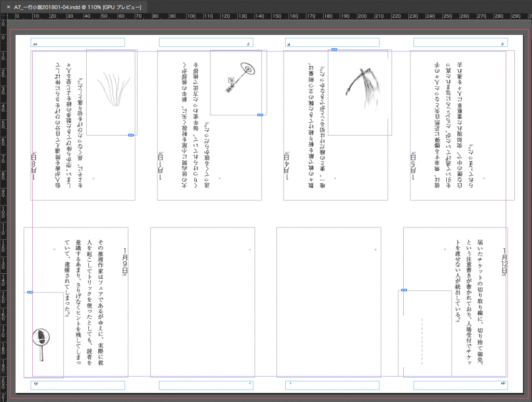Image resolution: width=532 pixels, height=402 pixels.
Task: Close the A7_一行小説201801-04.indd document tab
Action: point(8,7)
